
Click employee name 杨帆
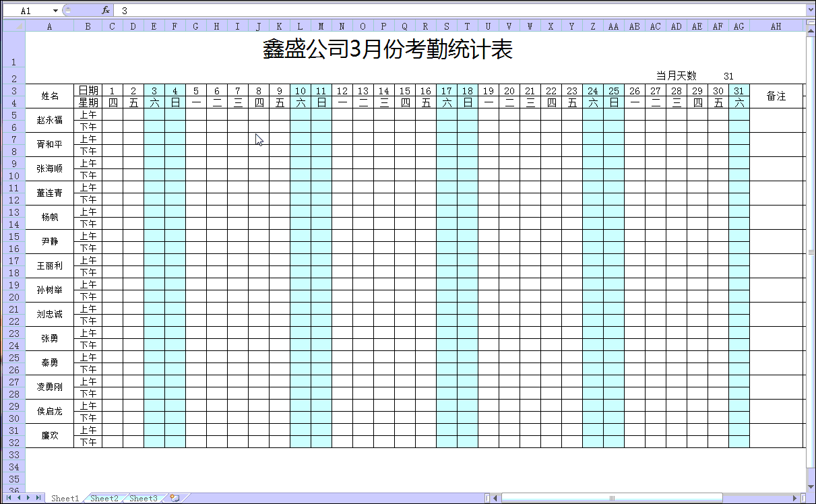coord(49,218)
